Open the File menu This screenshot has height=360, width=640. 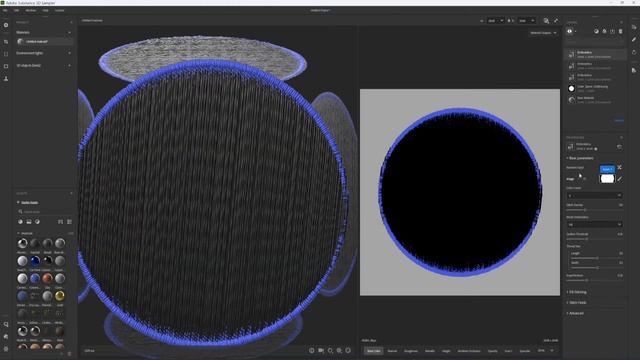click(5, 10)
